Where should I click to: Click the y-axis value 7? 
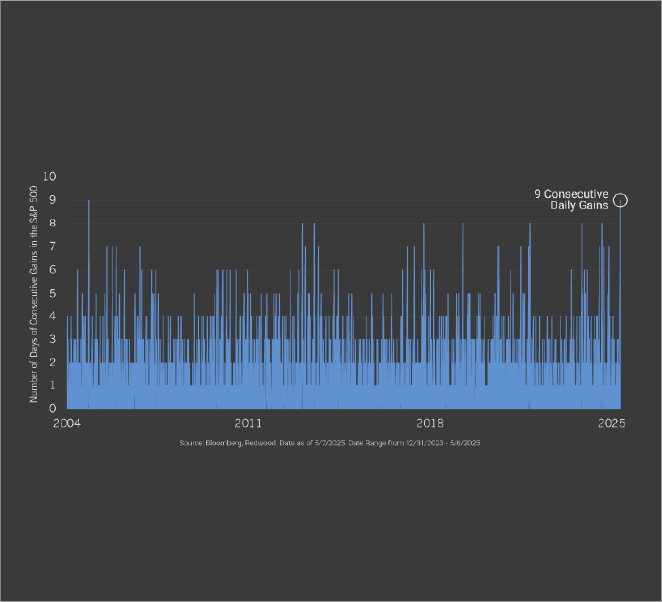point(53,246)
